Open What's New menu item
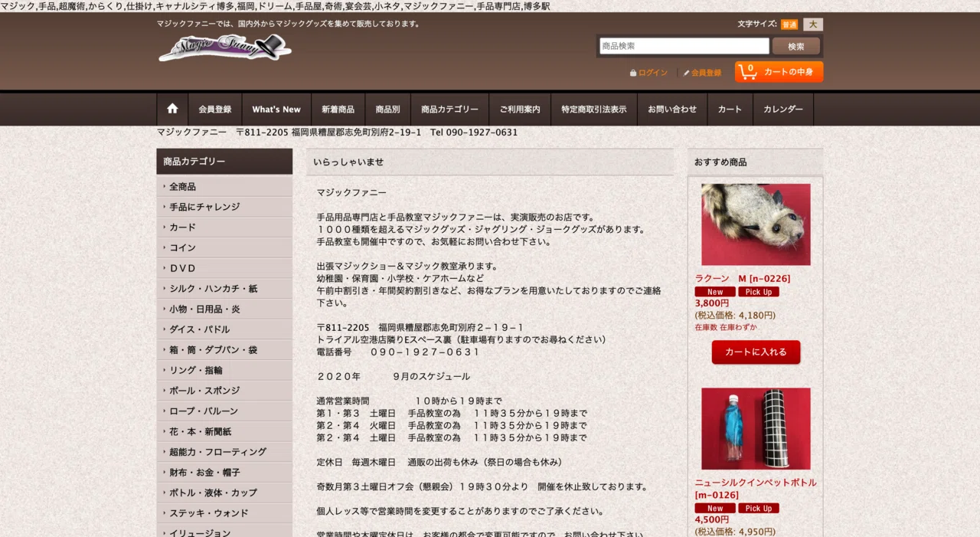This screenshot has height=537, width=980. point(276,110)
